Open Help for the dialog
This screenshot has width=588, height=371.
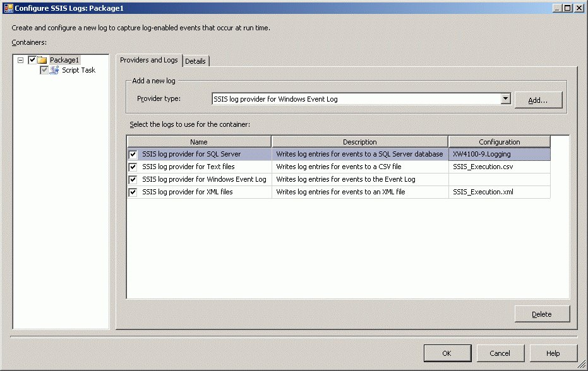pos(553,353)
